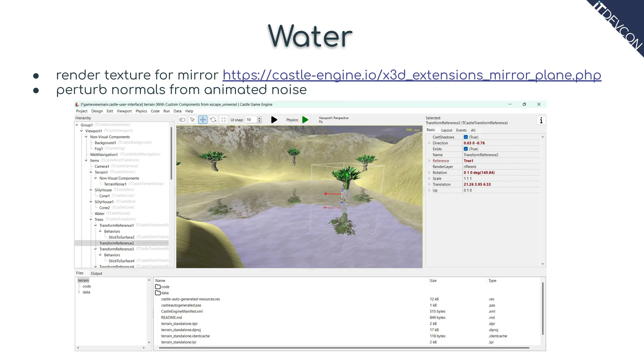This screenshot has width=644, height=362.
Task: Open the data folder icon in file list
Action: (158, 293)
